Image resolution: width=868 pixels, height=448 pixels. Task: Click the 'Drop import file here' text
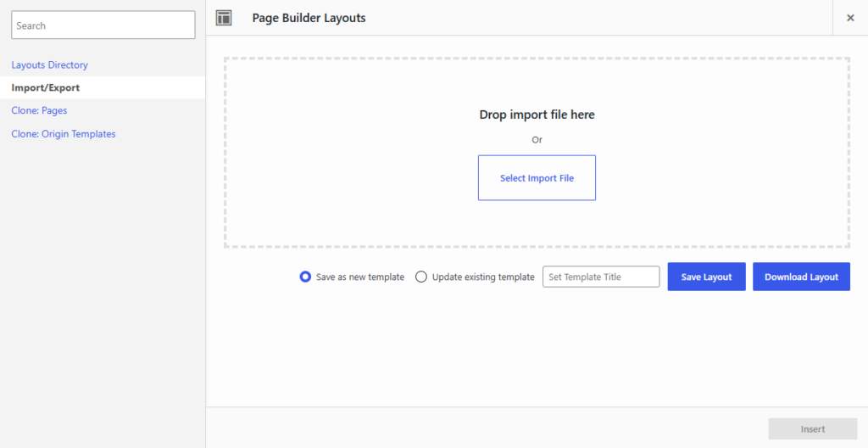point(537,115)
